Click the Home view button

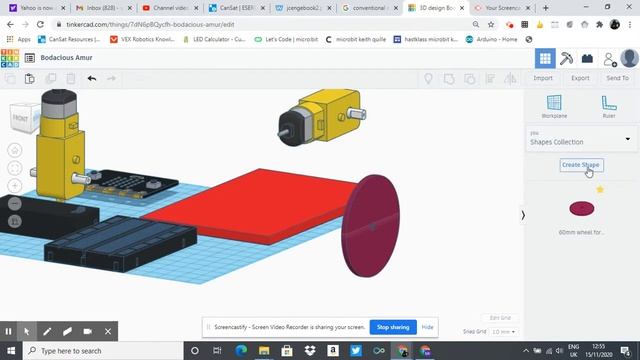click(x=15, y=150)
